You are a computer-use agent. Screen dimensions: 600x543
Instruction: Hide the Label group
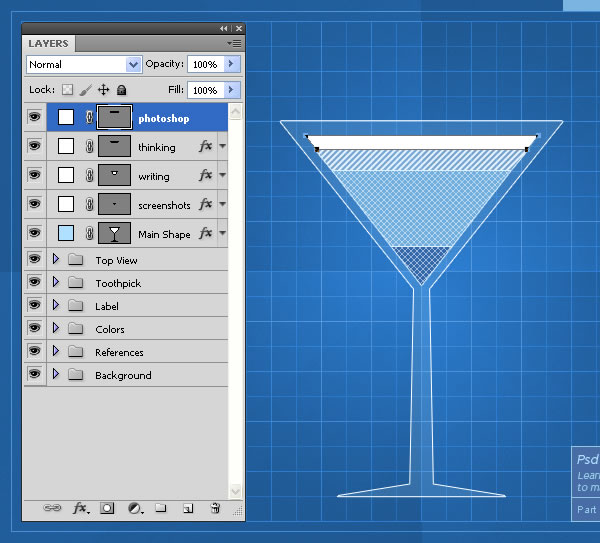point(34,305)
